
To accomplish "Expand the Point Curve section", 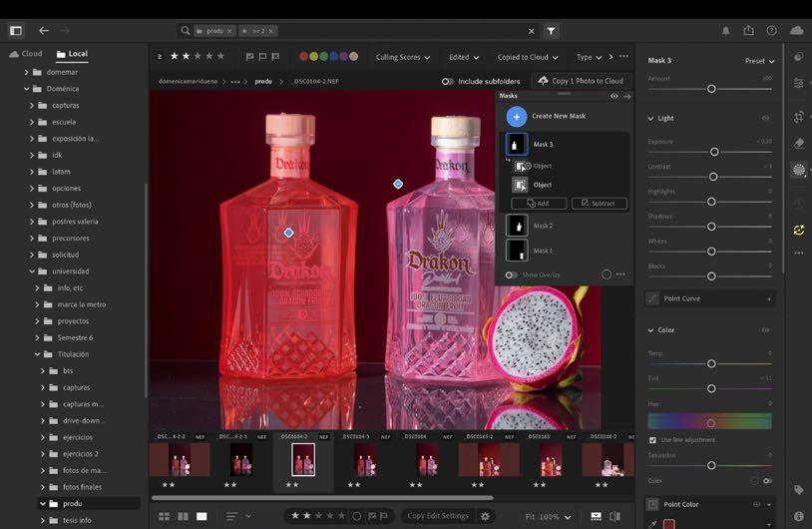I will [x=769, y=299].
